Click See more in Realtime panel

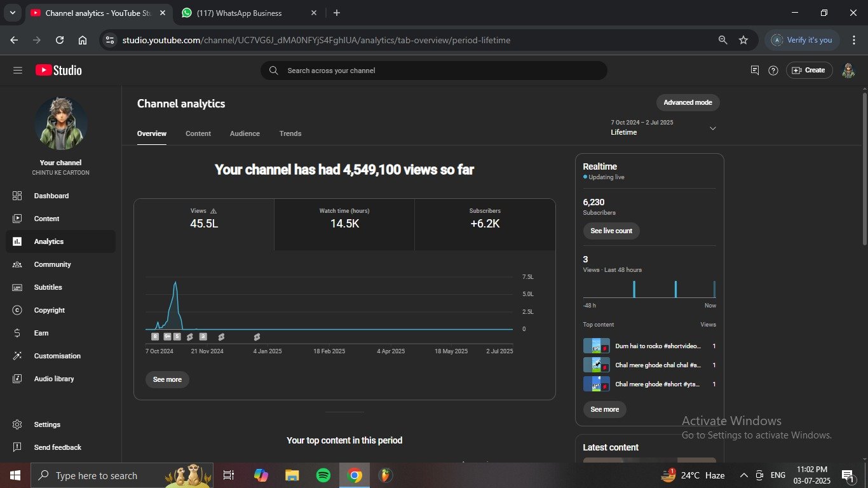(x=604, y=409)
